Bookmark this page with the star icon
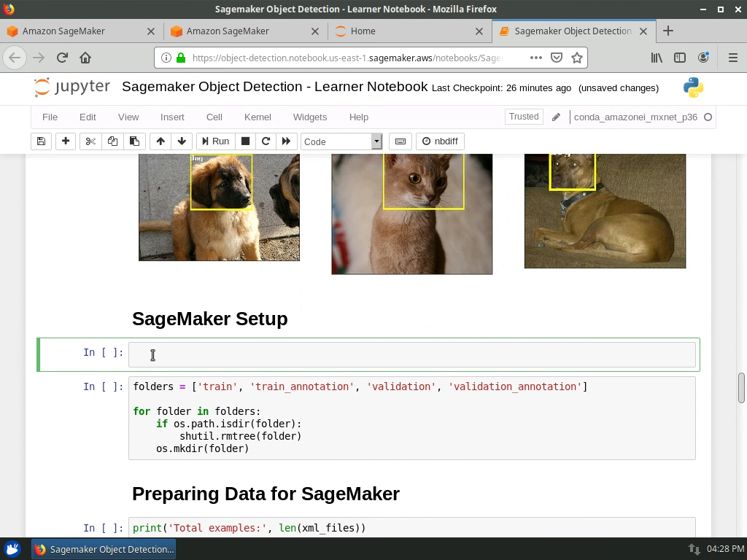This screenshot has width=747, height=560. 577,58
